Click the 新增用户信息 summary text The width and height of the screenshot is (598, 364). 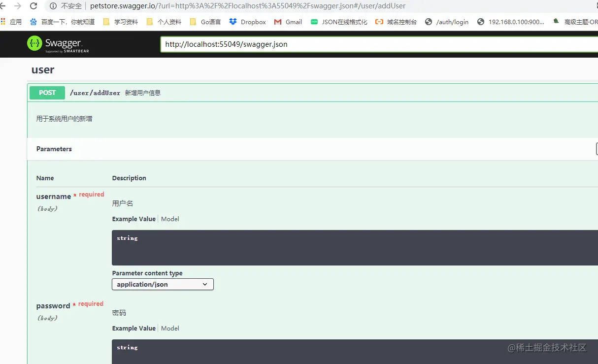point(143,93)
